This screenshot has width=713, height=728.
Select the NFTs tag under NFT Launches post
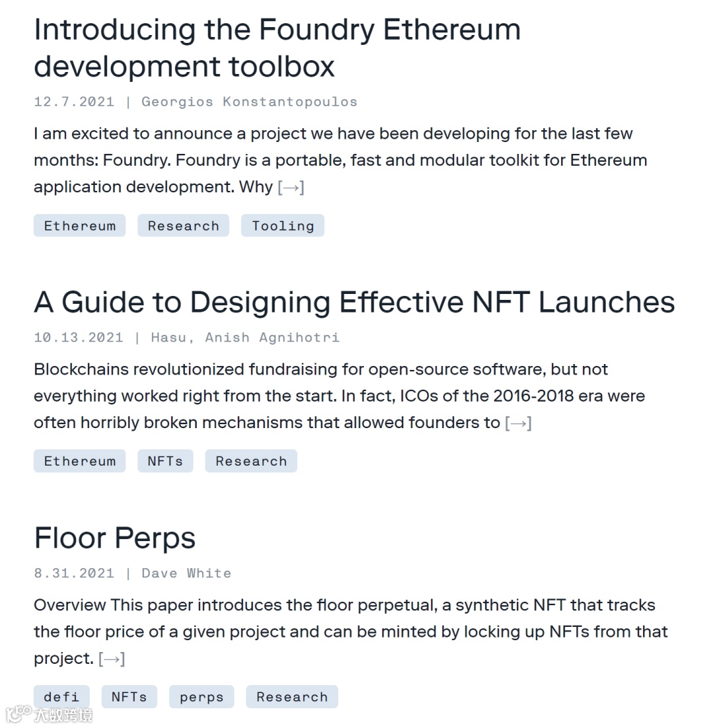point(165,461)
